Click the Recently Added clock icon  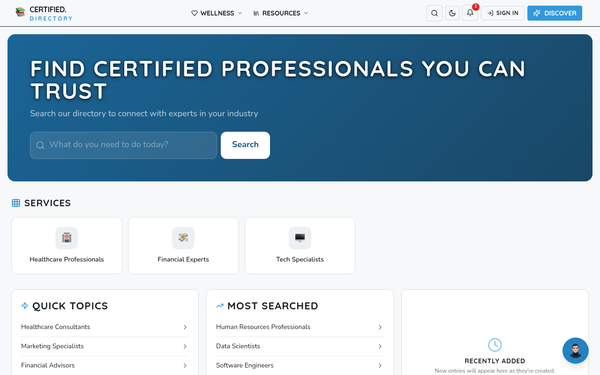495,345
